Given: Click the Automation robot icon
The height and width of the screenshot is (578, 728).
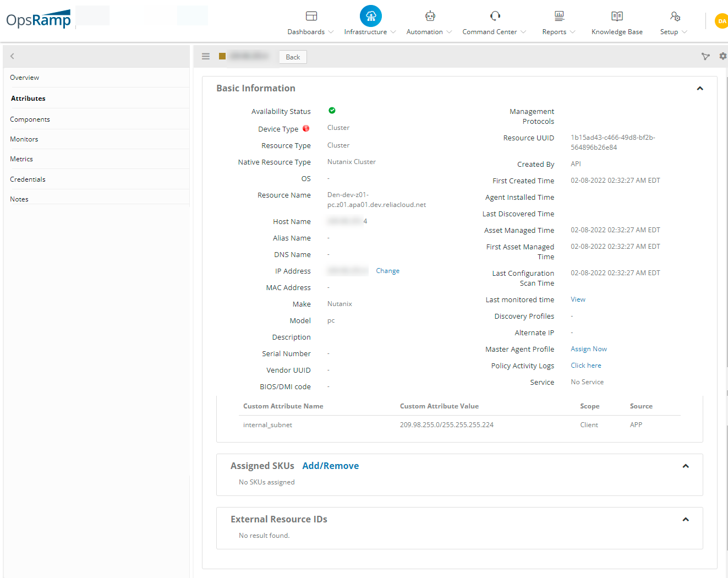Looking at the screenshot, I should (430, 16).
